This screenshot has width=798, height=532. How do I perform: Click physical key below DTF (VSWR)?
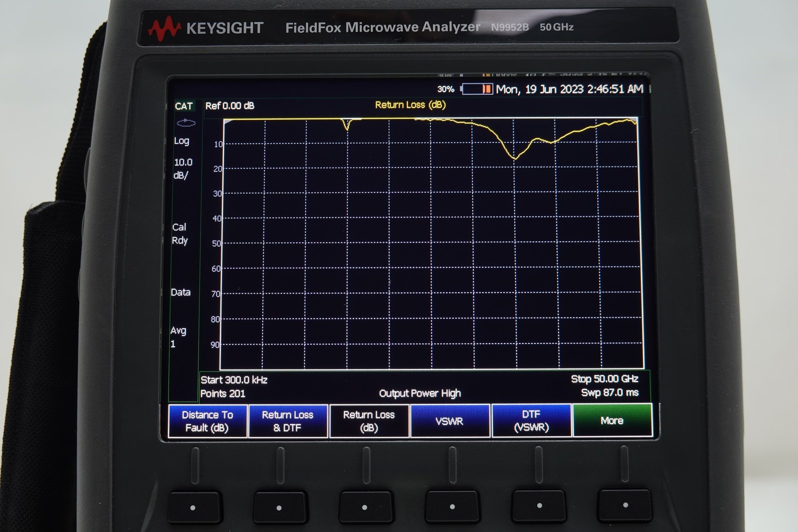click(x=539, y=506)
